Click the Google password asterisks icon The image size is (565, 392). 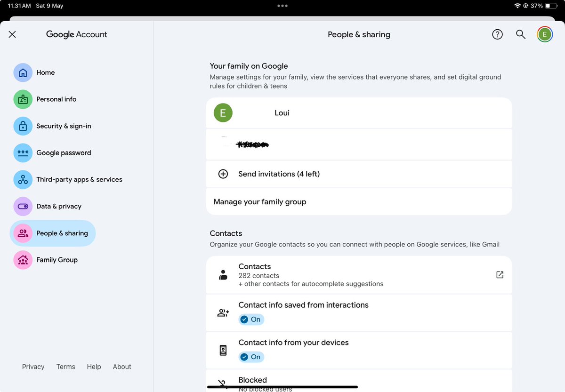23,153
